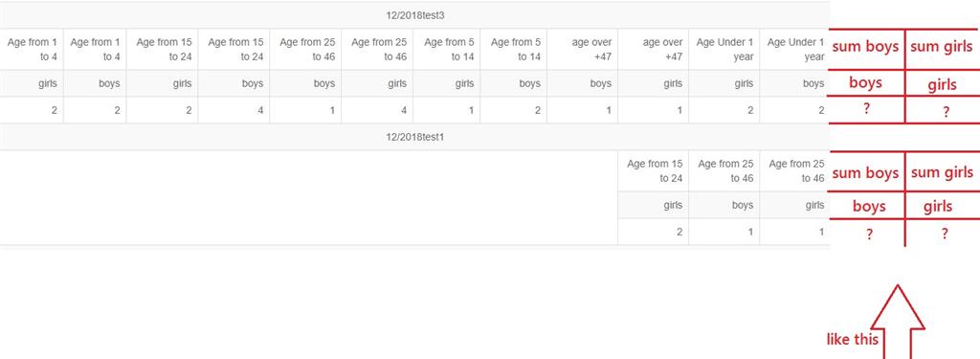Click question mark under first girls column

[946, 111]
